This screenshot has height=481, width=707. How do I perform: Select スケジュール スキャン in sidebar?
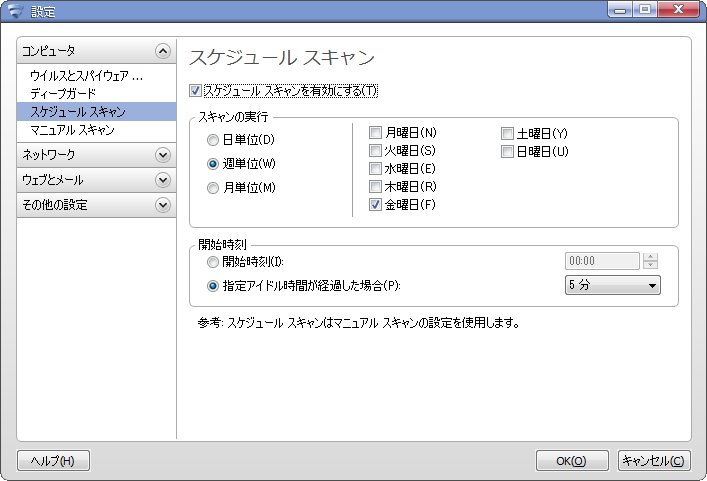(x=96, y=111)
